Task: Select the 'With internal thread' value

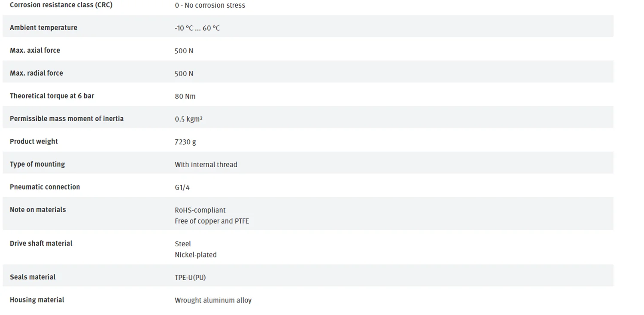Action: [x=206, y=165]
